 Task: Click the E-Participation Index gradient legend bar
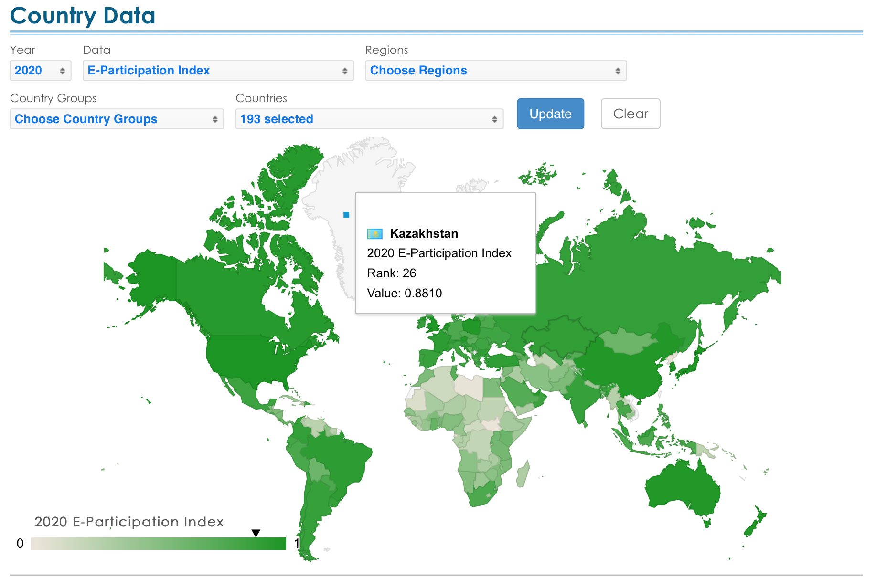click(158, 544)
